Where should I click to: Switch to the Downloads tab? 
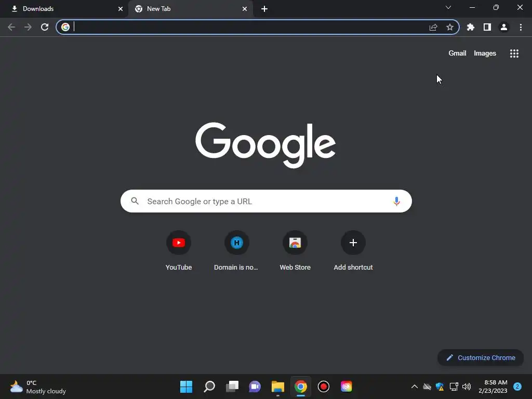pyautogui.click(x=64, y=9)
